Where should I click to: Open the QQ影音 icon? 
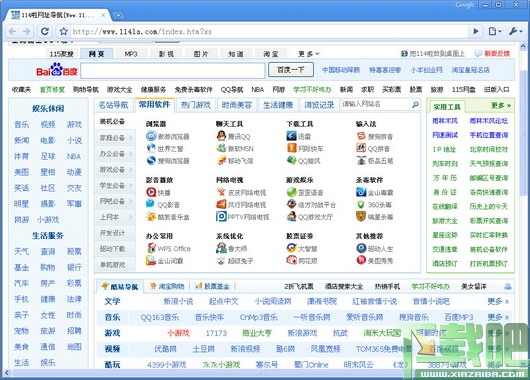click(x=151, y=204)
